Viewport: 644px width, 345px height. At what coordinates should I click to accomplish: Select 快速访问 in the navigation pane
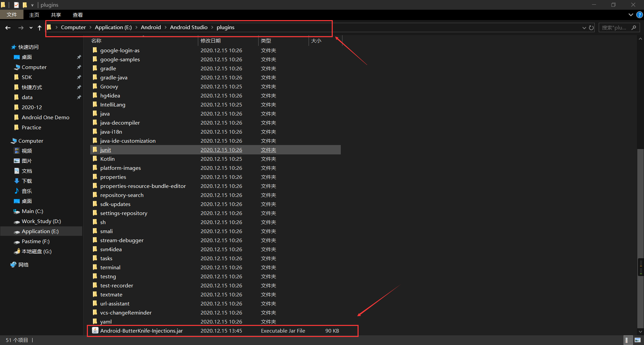click(29, 47)
